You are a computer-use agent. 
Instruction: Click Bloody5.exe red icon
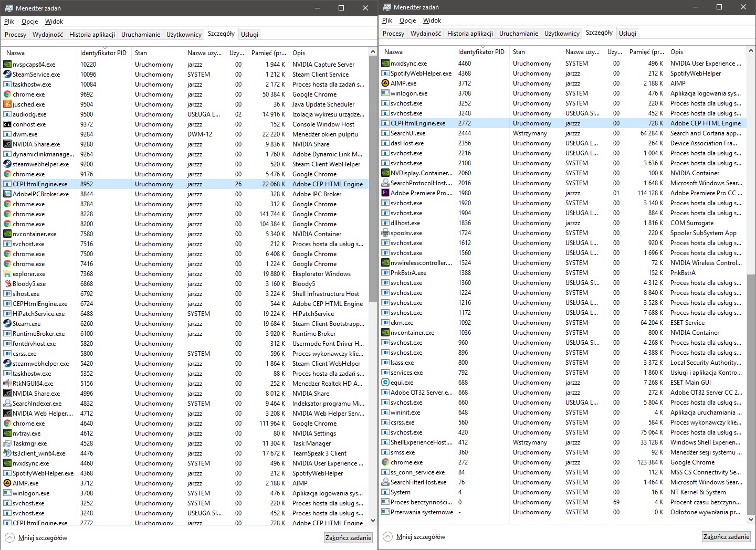[x=7, y=284]
